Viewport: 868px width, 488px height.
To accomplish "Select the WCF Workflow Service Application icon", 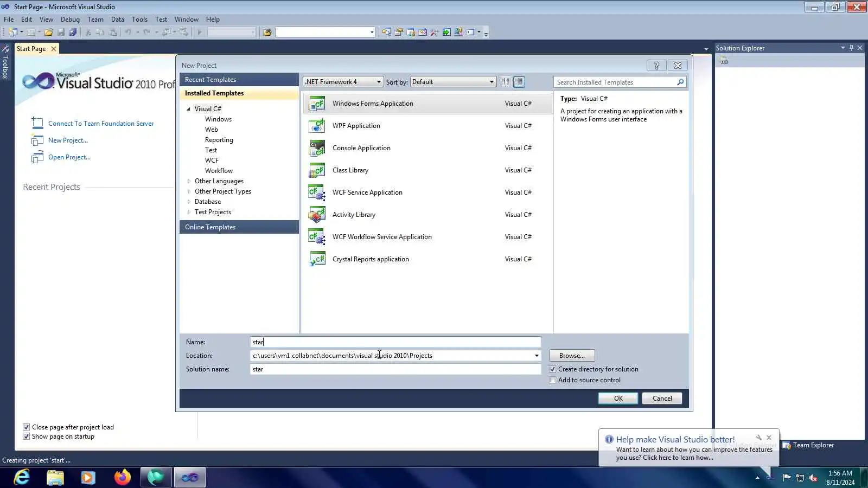I will tap(317, 237).
